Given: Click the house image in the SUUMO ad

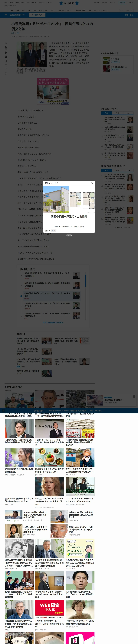Looking at the screenshot, I should pos(56,200).
